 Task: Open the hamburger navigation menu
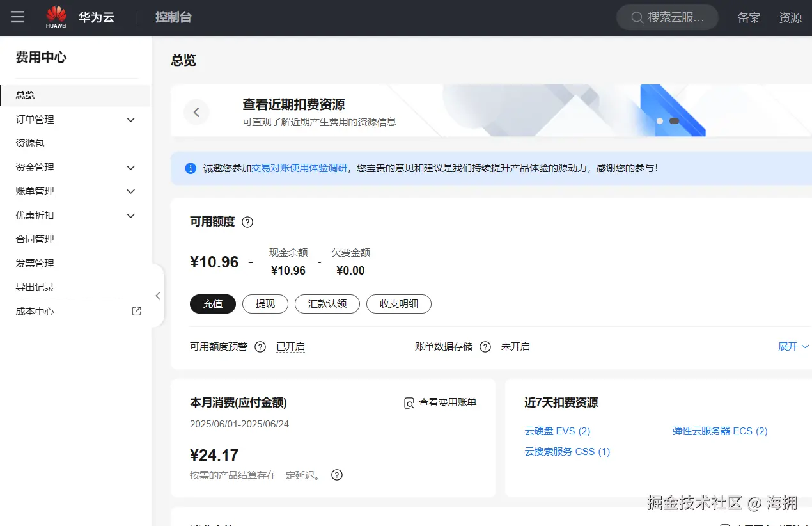(x=17, y=17)
